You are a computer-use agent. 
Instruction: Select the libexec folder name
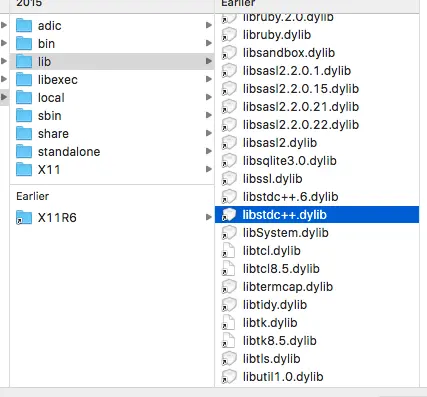point(58,80)
